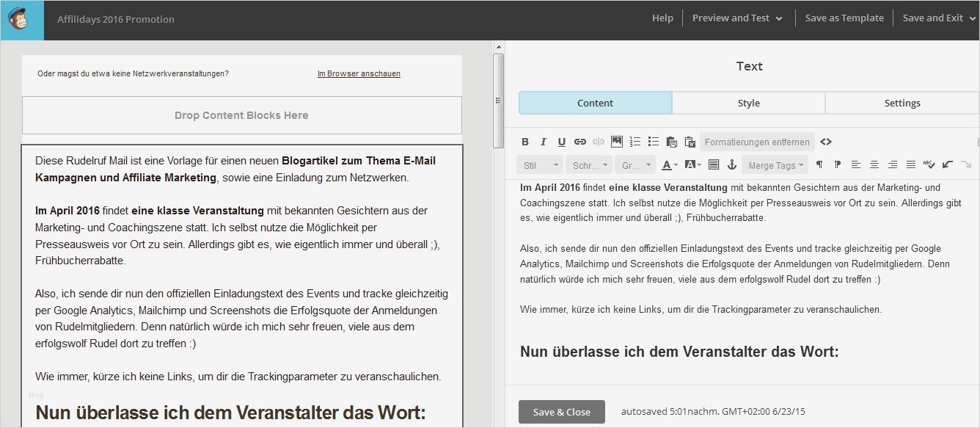Align text left
The width and height of the screenshot is (980, 428).
pos(856,165)
